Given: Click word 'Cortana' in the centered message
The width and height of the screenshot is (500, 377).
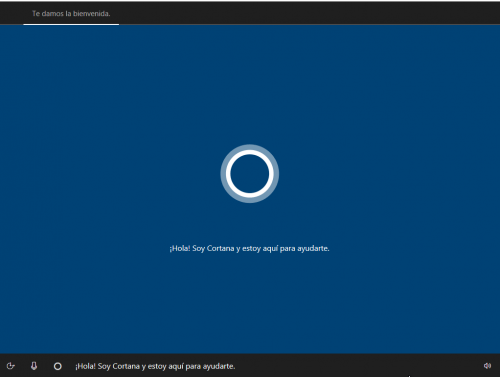Looking at the screenshot, I should click(x=220, y=248).
